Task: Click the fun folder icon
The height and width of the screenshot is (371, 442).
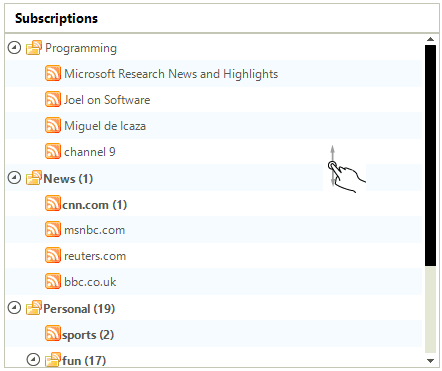Action: 53,360
